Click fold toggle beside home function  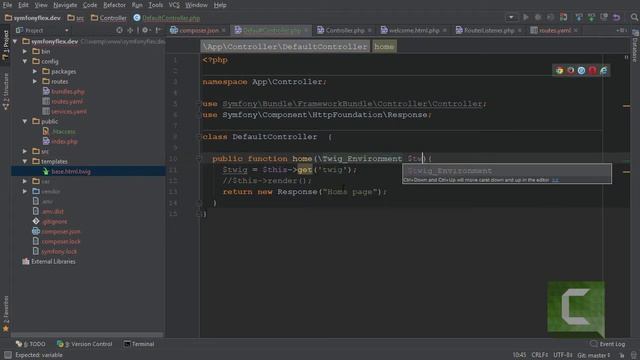[199, 158]
